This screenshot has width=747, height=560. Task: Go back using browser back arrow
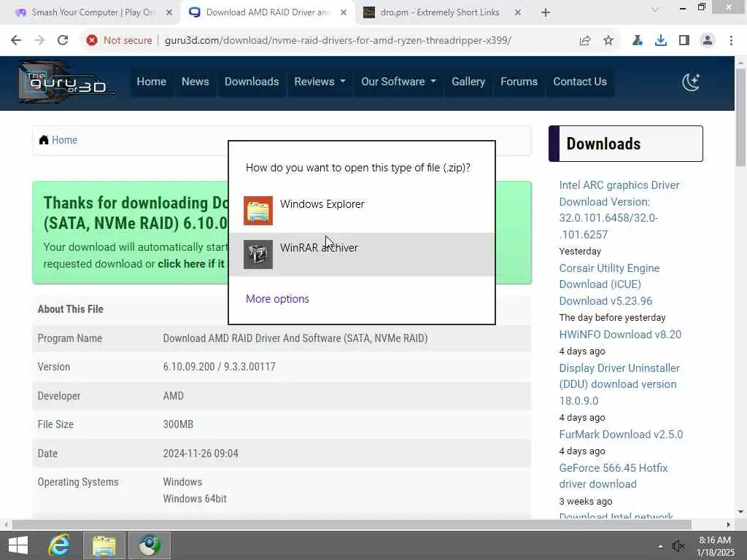[16, 41]
